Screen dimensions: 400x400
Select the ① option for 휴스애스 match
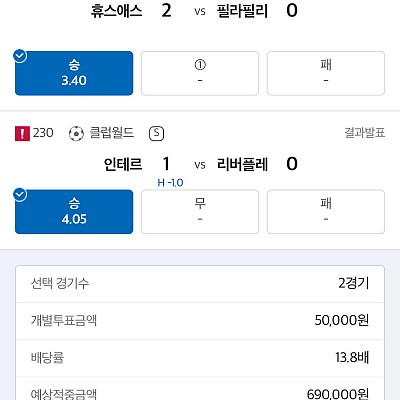[x=200, y=73]
